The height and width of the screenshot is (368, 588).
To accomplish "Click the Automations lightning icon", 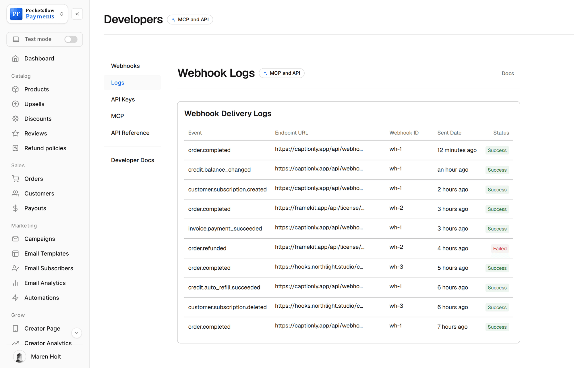I will (16, 298).
